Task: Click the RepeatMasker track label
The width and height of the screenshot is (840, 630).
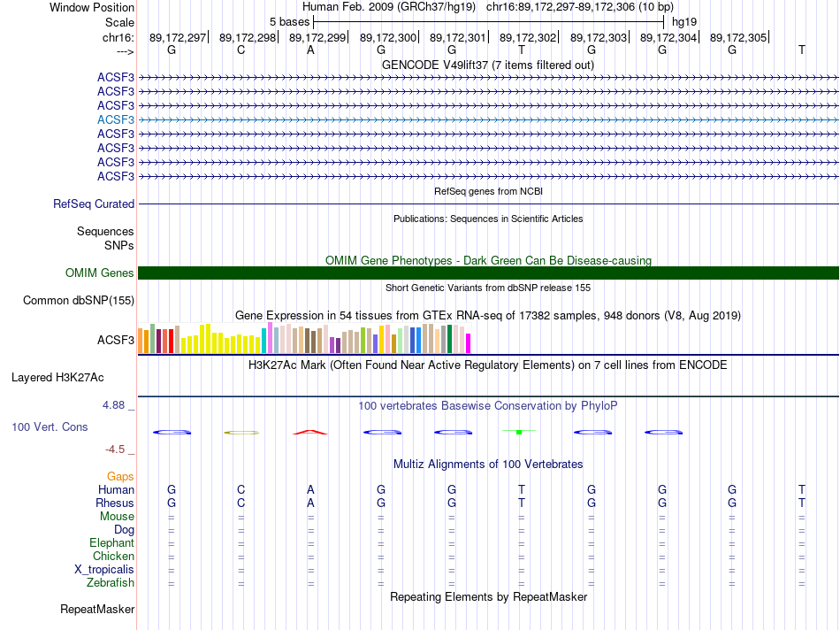Action: [x=97, y=609]
